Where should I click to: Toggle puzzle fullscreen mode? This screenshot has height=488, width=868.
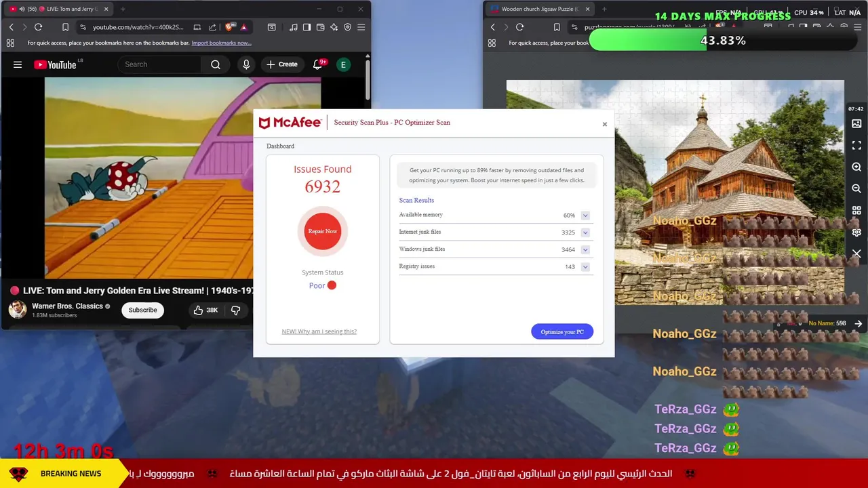(x=856, y=146)
